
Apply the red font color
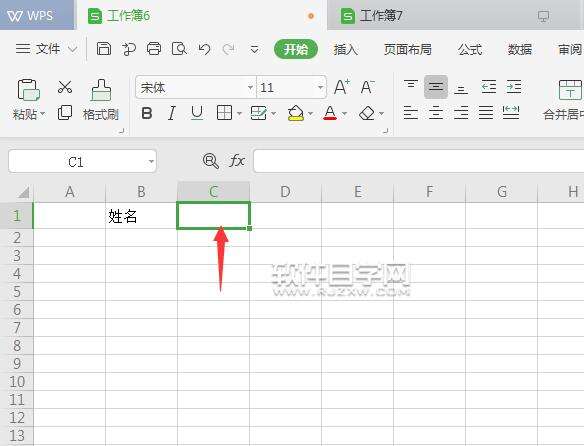coord(330,113)
